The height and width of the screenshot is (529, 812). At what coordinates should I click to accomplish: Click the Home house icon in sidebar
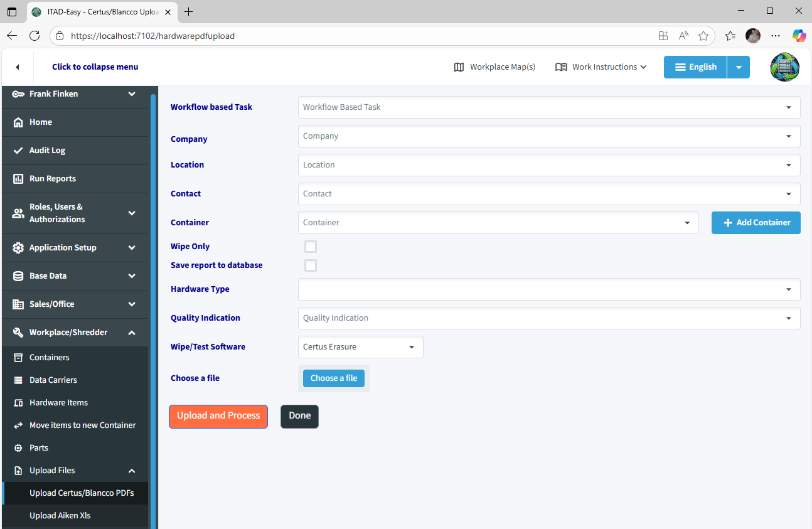click(x=18, y=122)
